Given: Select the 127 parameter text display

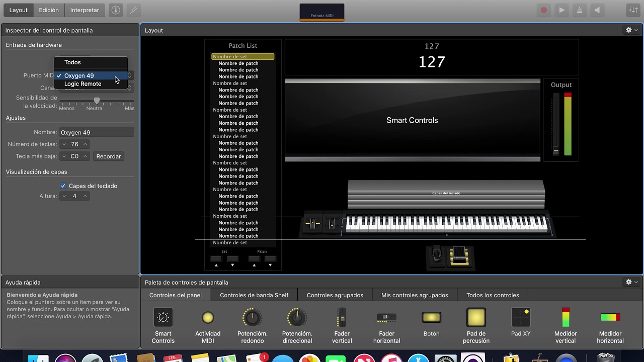Looking at the screenshot, I should 432,57.
